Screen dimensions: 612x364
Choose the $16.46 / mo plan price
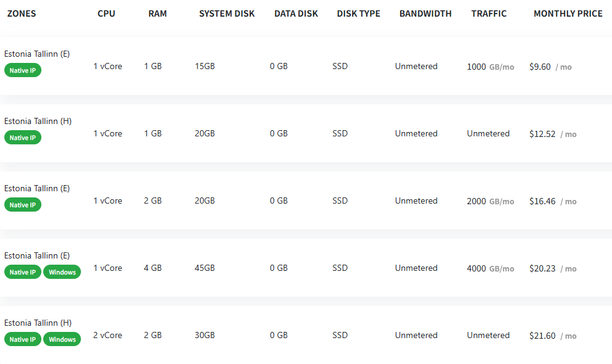(553, 202)
